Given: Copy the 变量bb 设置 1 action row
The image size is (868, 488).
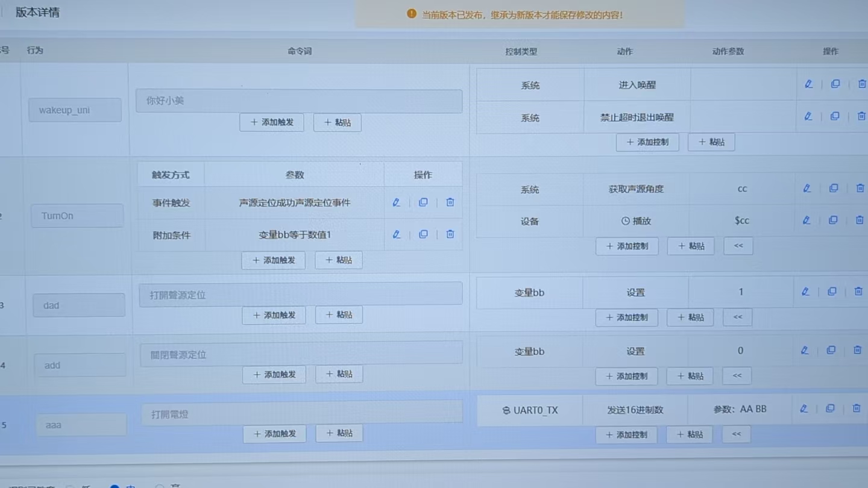Looking at the screenshot, I should coord(832,291).
